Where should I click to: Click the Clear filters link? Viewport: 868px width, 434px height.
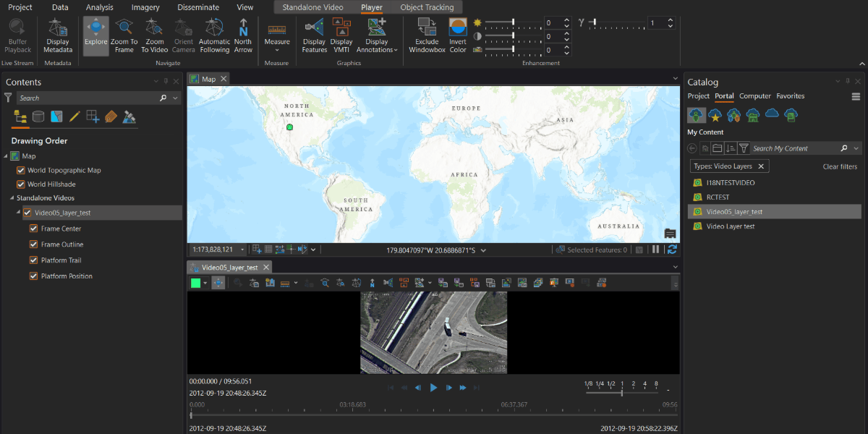tap(840, 166)
